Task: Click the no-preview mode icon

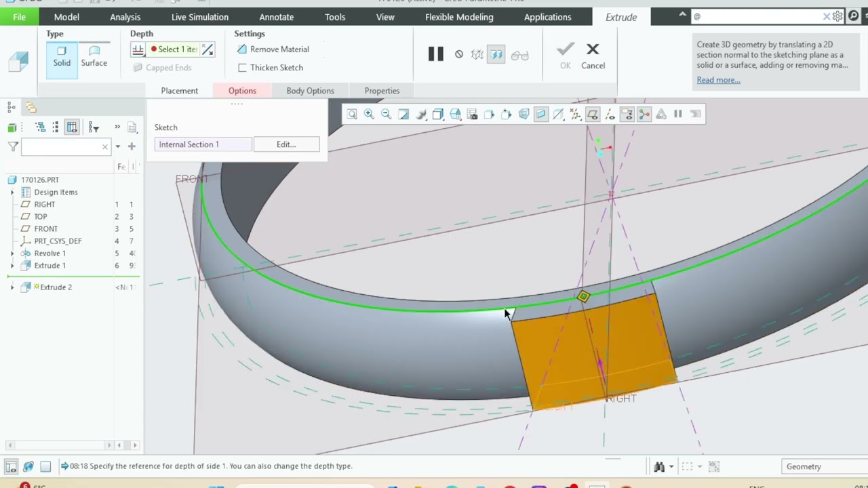Action: coord(459,54)
